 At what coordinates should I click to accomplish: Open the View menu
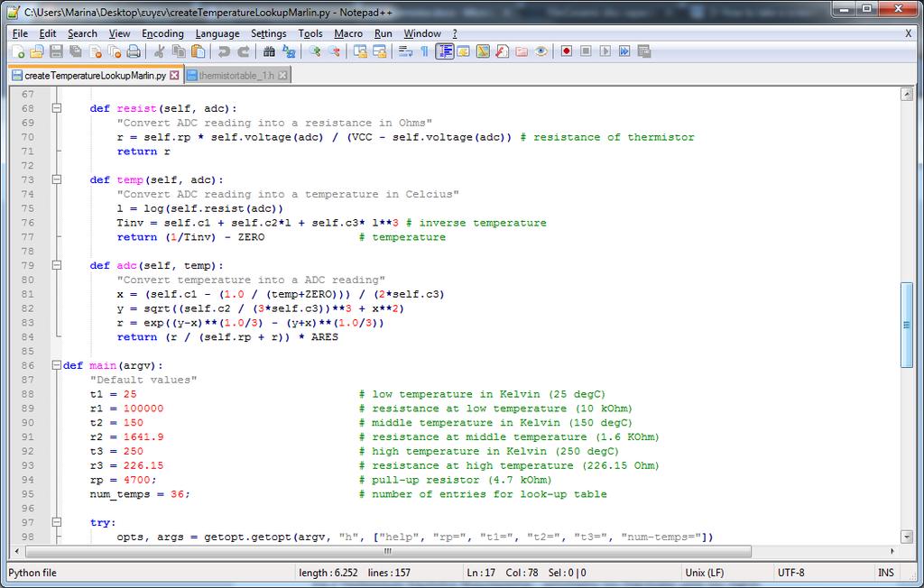pyautogui.click(x=120, y=33)
